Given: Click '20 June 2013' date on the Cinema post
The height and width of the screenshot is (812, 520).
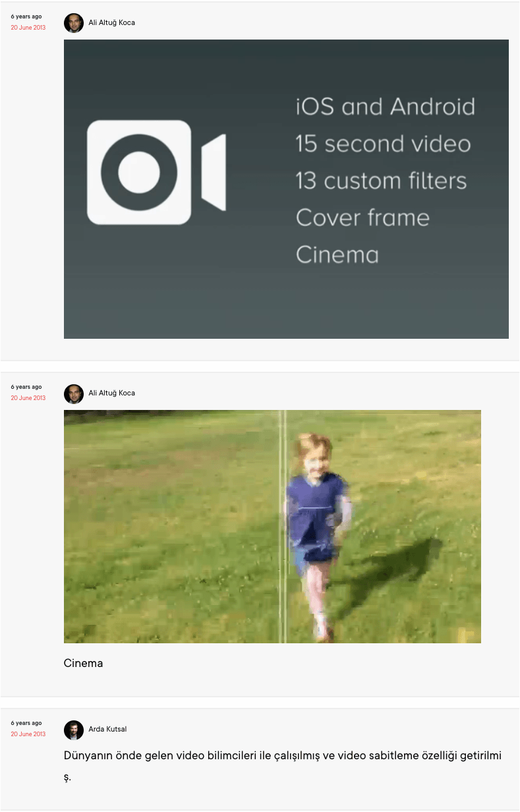Looking at the screenshot, I should (x=28, y=398).
